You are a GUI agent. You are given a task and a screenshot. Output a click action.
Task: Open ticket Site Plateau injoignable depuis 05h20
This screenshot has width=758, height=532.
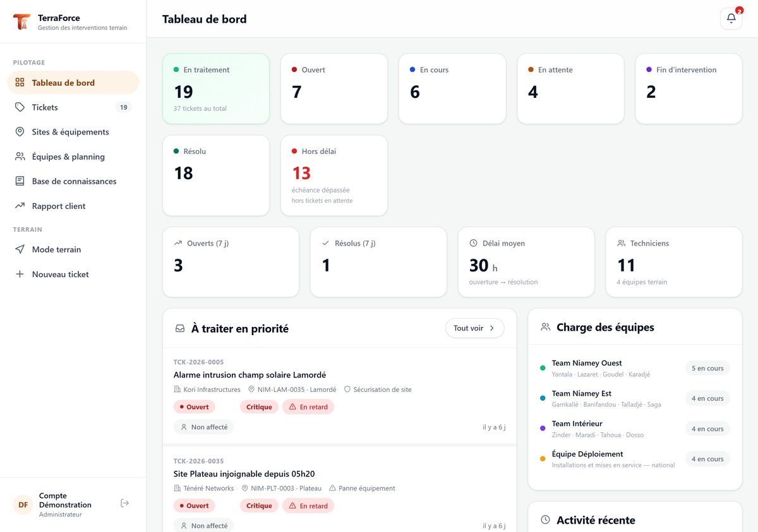244,474
